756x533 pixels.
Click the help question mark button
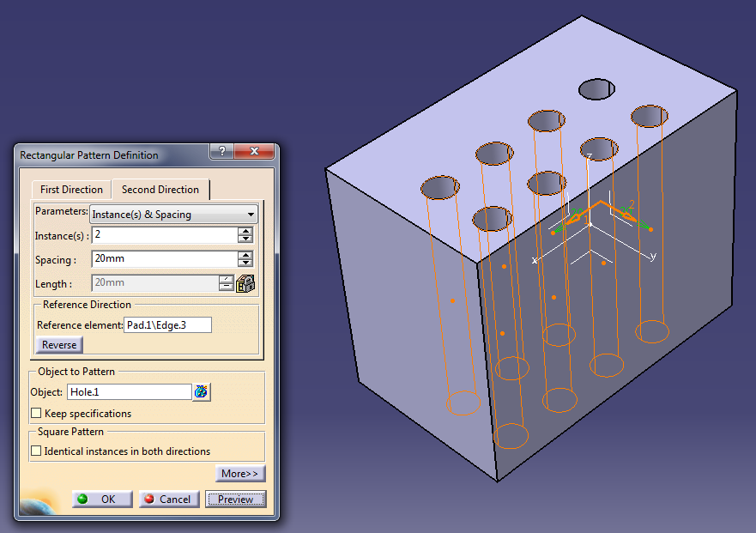(x=221, y=152)
